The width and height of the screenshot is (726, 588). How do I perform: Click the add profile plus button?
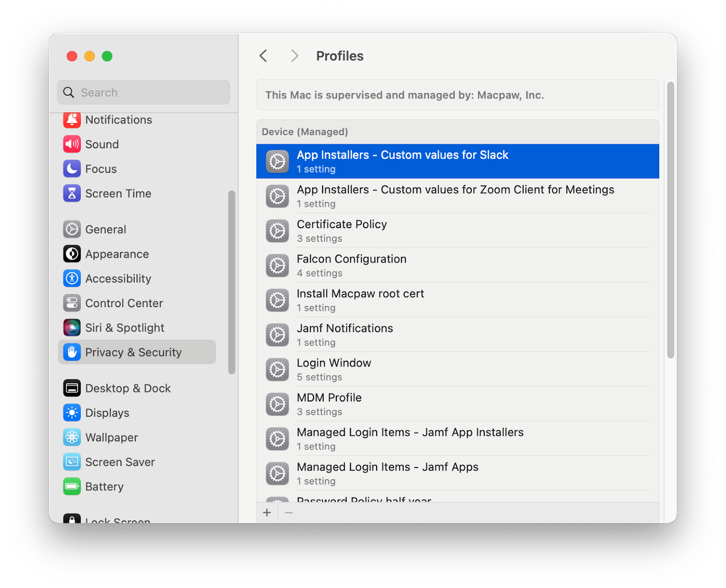tap(267, 512)
